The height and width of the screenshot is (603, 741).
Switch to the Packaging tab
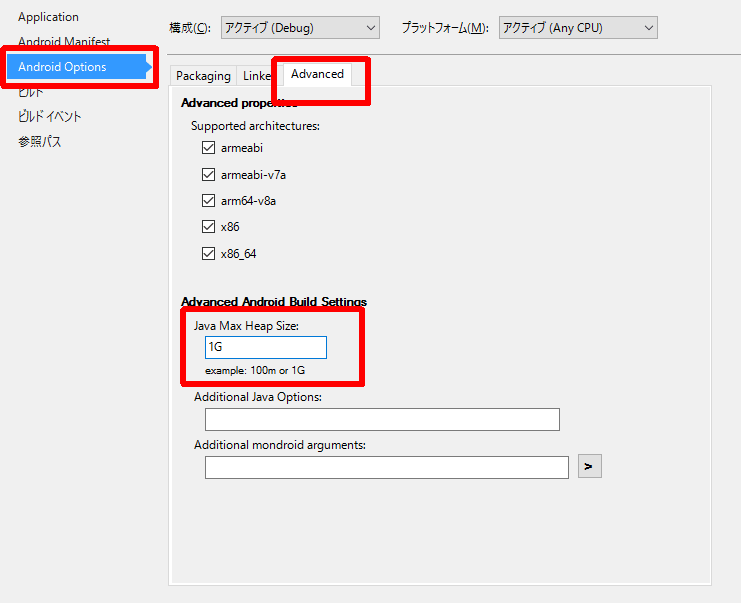(203, 76)
